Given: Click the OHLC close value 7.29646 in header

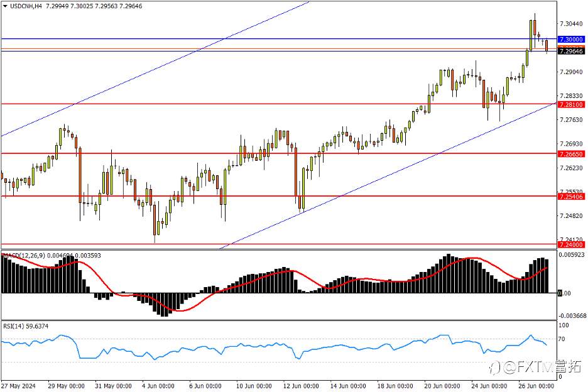Looking at the screenshot, I should [x=131, y=6].
